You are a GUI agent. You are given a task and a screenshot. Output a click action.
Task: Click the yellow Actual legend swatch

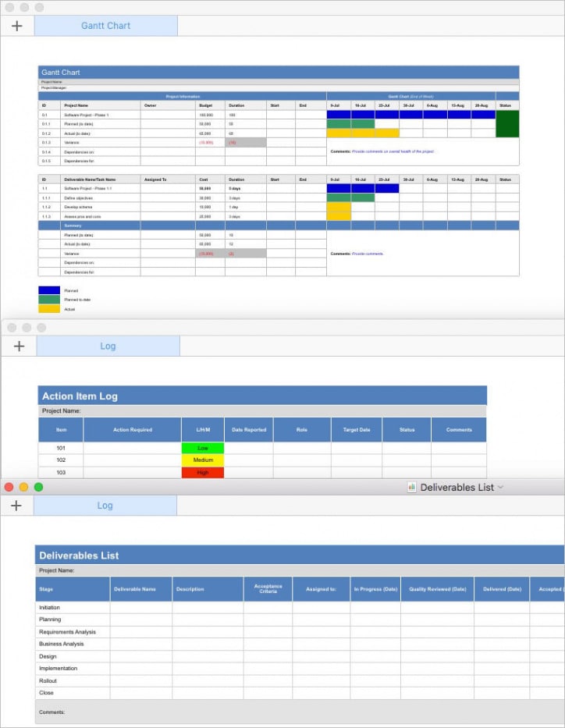point(49,309)
